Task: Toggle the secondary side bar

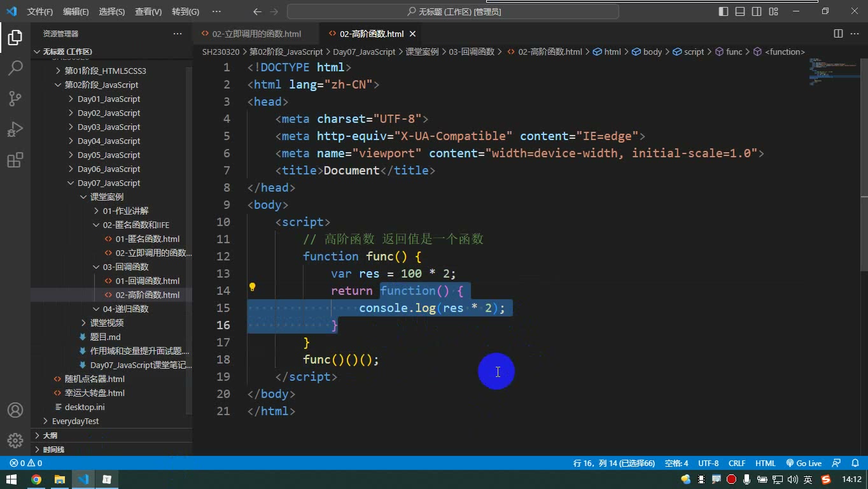Action: tap(757, 11)
